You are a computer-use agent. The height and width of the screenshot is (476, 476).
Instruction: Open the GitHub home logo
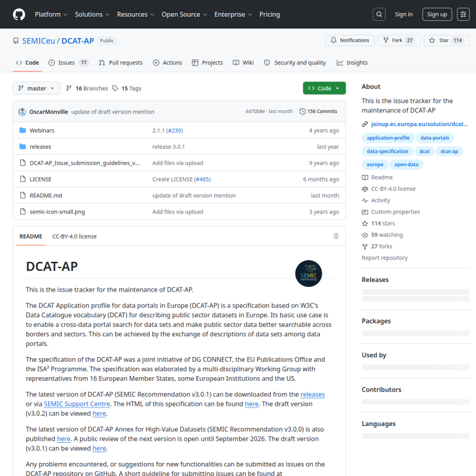click(x=19, y=14)
